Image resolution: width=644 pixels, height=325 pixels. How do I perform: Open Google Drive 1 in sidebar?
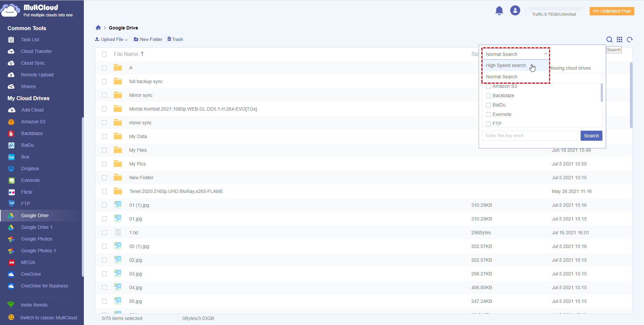(x=37, y=227)
